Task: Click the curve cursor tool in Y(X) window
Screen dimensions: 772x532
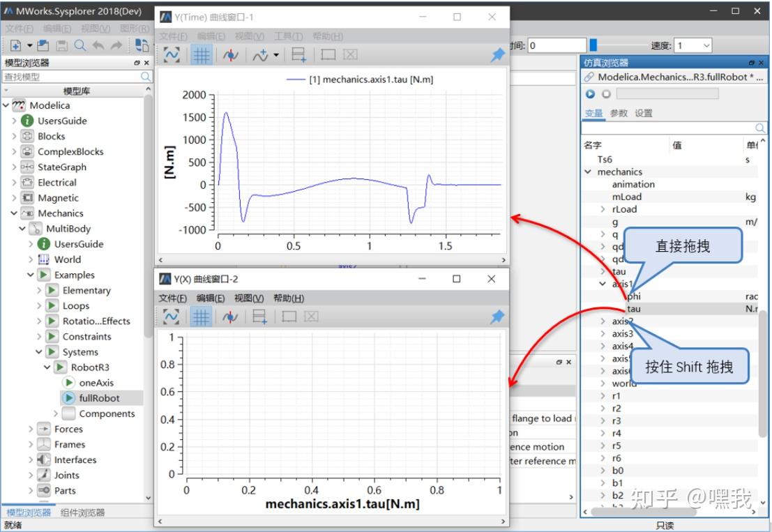Action: coord(230,317)
